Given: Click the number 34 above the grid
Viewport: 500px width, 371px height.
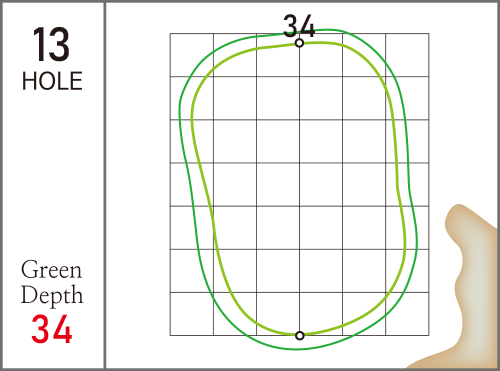Looking at the screenshot, I should [x=299, y=26].
